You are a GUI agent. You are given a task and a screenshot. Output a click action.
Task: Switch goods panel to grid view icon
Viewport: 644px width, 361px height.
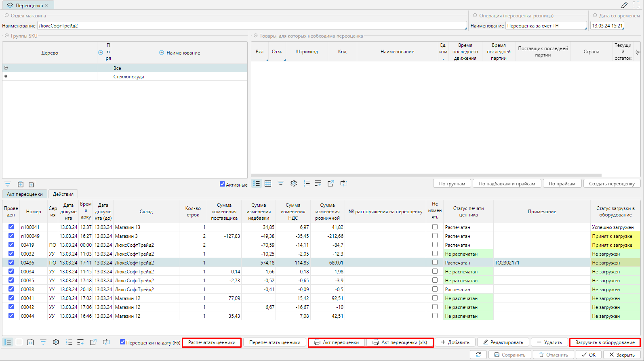tap(268, 183)
